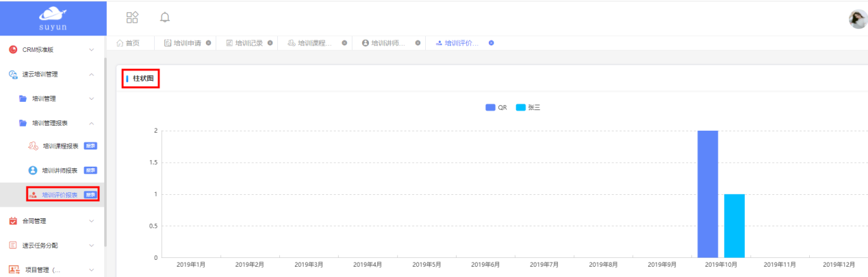This screenshot has width=868, height=277.
Task: Switch to the 培训申请 tab
Action: point(187,43)
